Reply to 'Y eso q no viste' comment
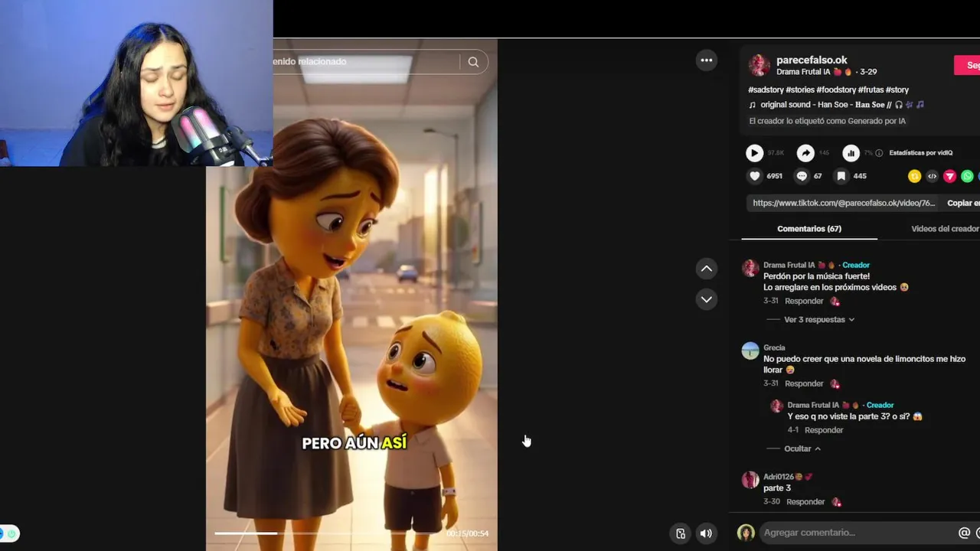The image size is (980, 551). coord(824,430)
